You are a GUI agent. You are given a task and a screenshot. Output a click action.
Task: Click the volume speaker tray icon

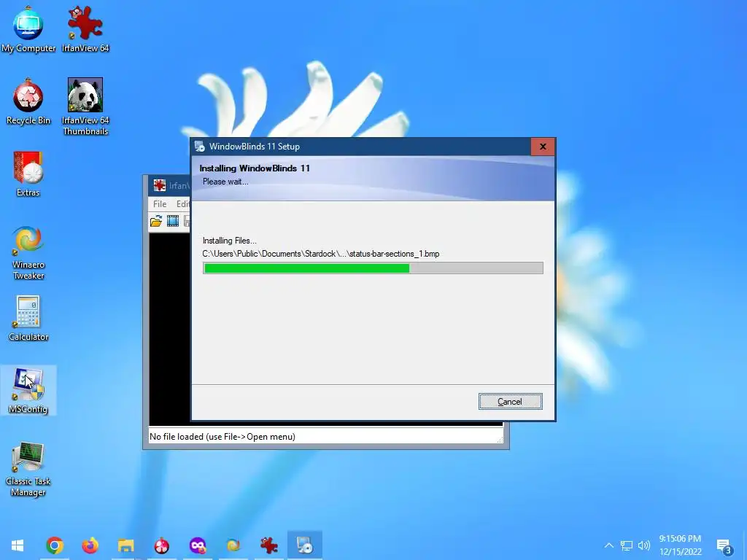point(643,545)
